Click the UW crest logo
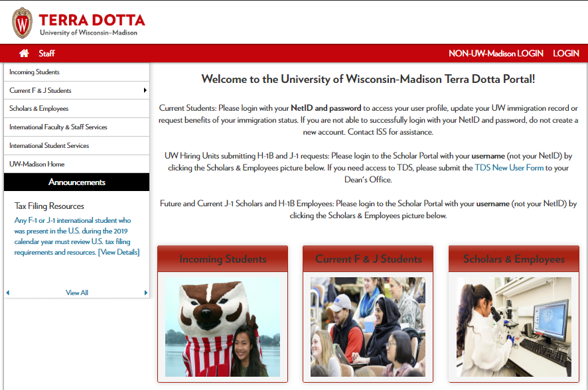Image resolution: width=588 pixels, height=390 pixels. [22, 23]
